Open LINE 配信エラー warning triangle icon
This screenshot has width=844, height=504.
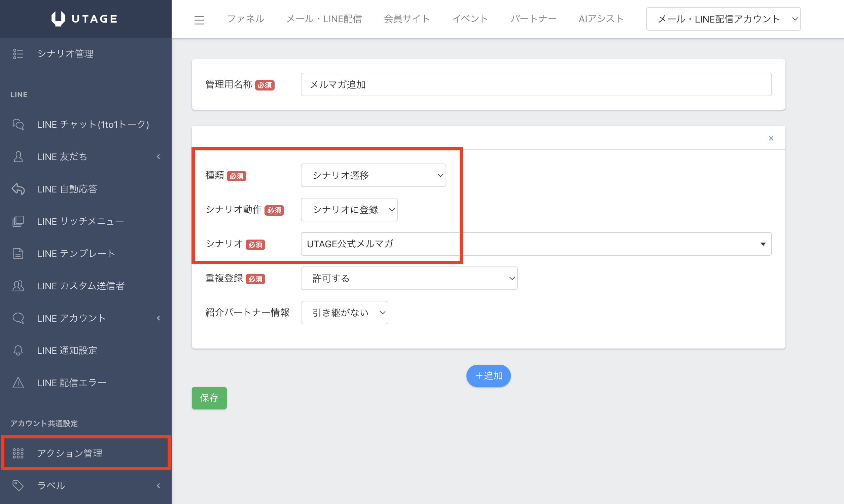[x=18, y=383]
